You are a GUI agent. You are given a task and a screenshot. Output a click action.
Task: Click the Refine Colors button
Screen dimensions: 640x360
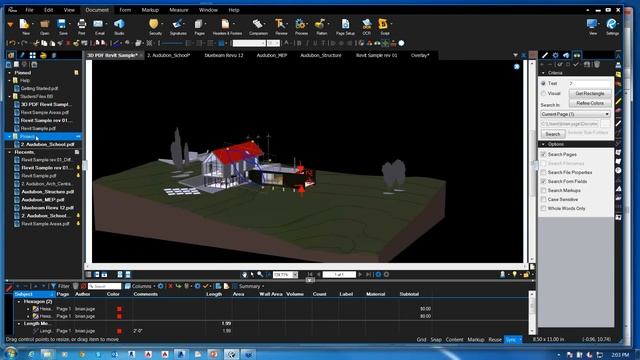(590, 103)
